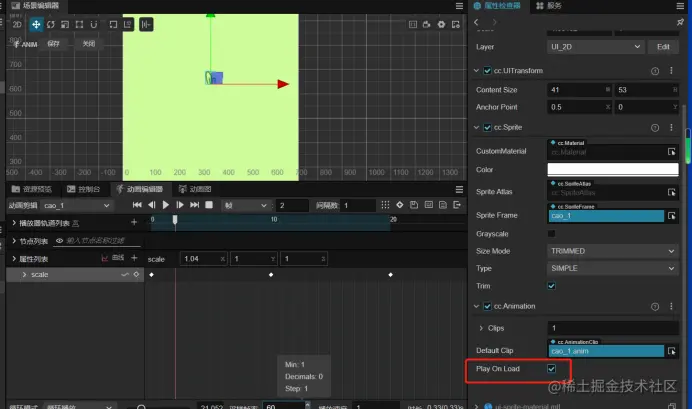Click the snap magnet icon in scene toolbar
Screen dimensions: 692x409
click(94, 24)
